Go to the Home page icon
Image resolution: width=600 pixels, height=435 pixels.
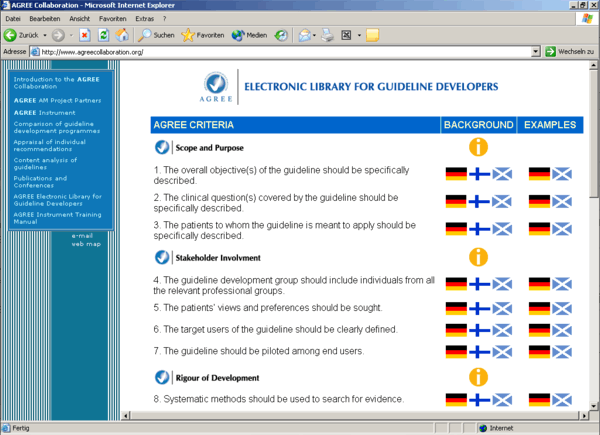coord(122,35)
